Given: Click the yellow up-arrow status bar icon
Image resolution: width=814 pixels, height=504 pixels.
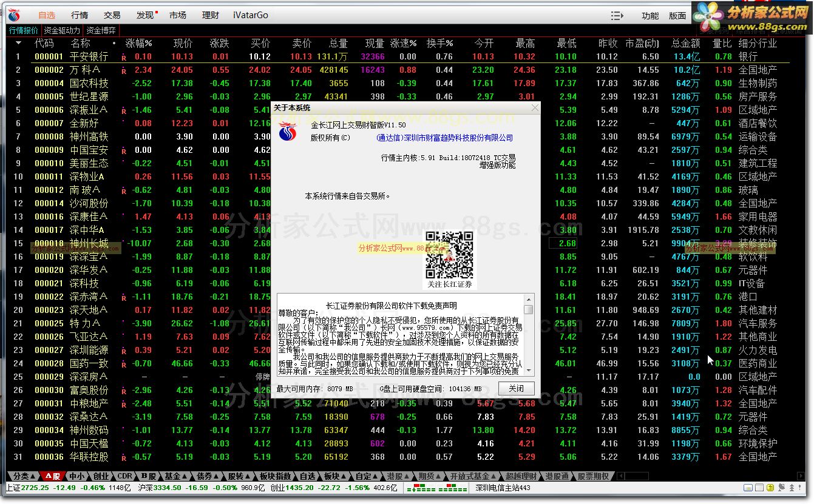Looking at the screenshot, I should point(770,488).
